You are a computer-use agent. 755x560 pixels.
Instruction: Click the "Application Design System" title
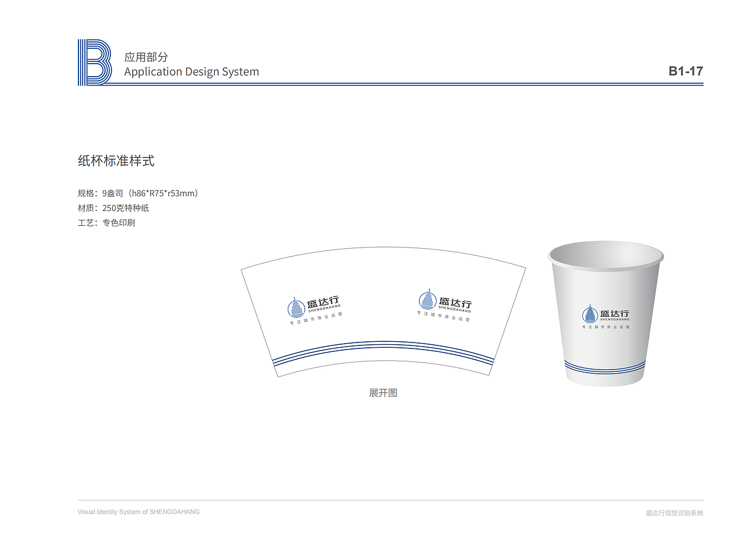click(192, 72)
